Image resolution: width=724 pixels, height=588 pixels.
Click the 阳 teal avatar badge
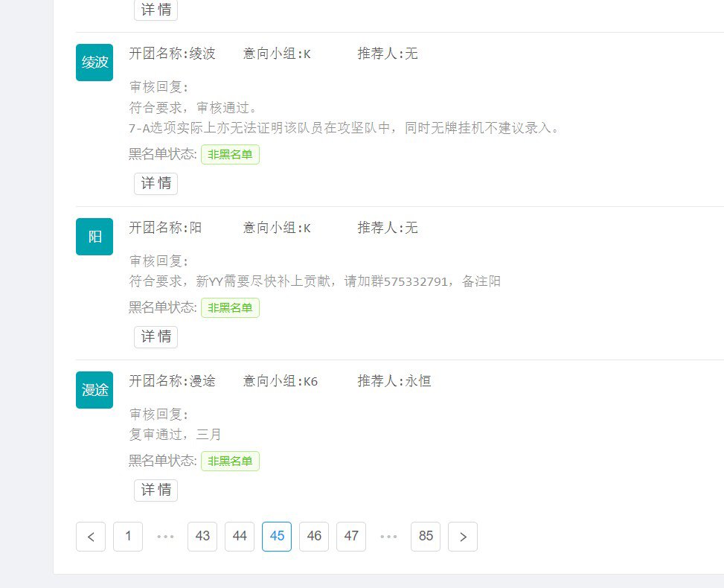point(94,237)
